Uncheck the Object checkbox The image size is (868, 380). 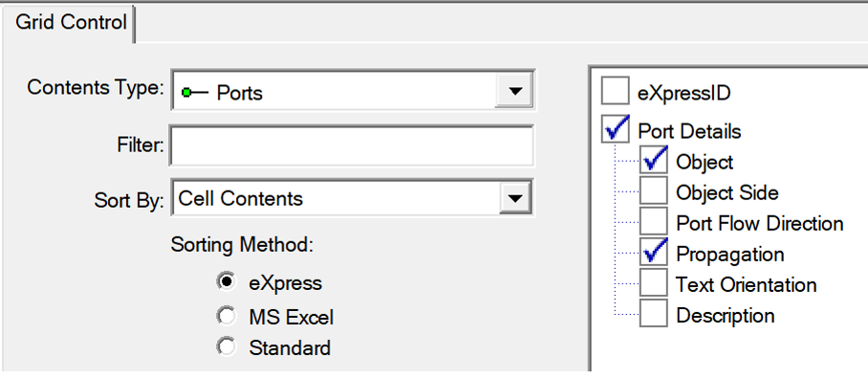[x=654, y=160]
